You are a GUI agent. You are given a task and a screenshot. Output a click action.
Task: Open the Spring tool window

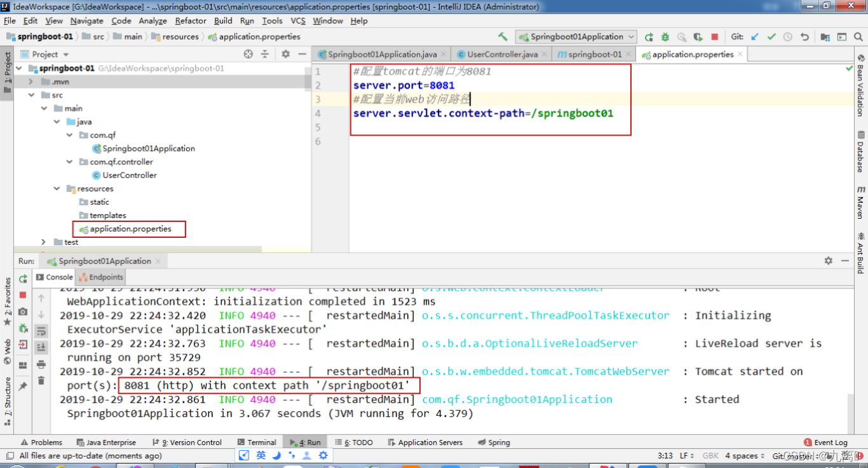(x=494, y=442)
